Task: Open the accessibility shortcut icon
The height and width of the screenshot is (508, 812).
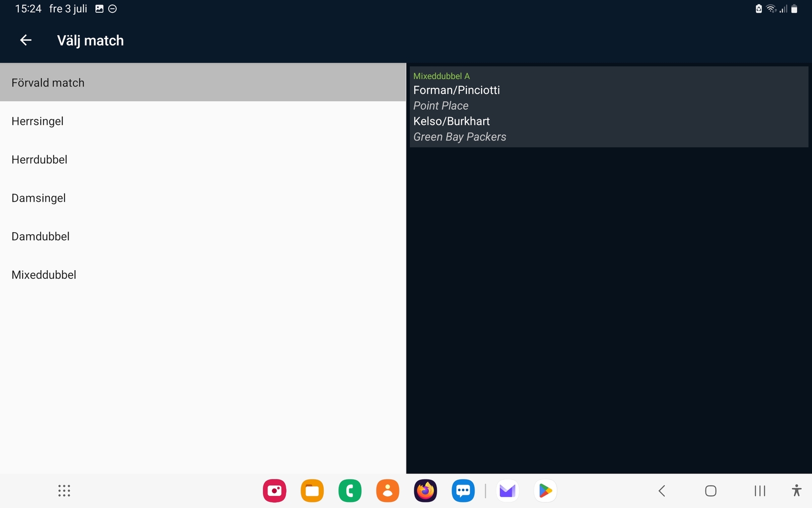Action: [797, 490]
